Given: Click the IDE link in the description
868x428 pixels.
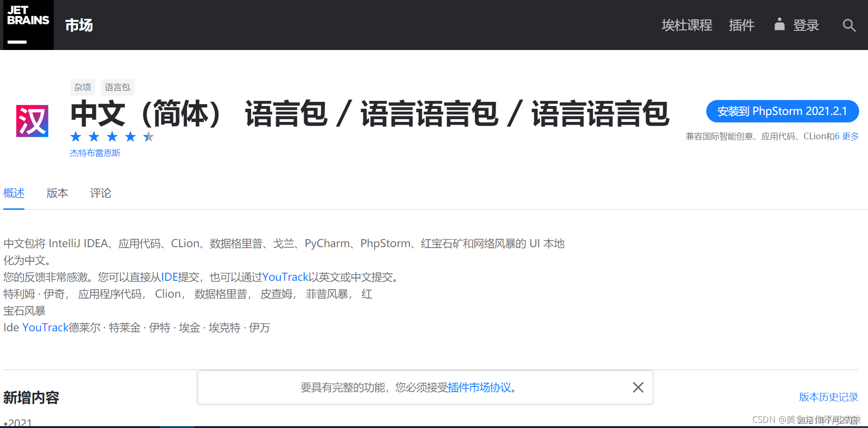Looking at the screenshot, I should point(169,277).
